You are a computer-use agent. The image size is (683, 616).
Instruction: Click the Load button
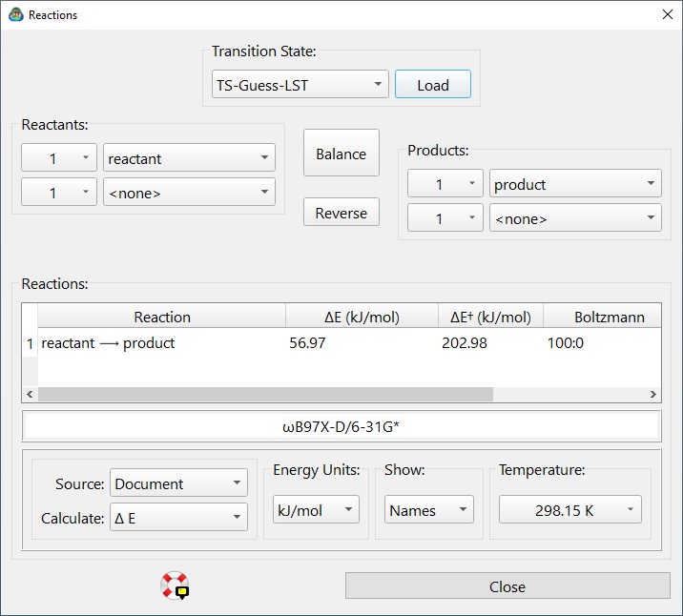click(432, 84)
